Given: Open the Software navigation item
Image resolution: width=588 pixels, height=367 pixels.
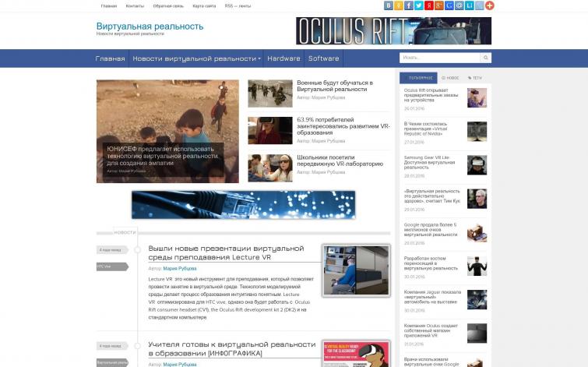Looking at the screenshot, I should 324,58.
